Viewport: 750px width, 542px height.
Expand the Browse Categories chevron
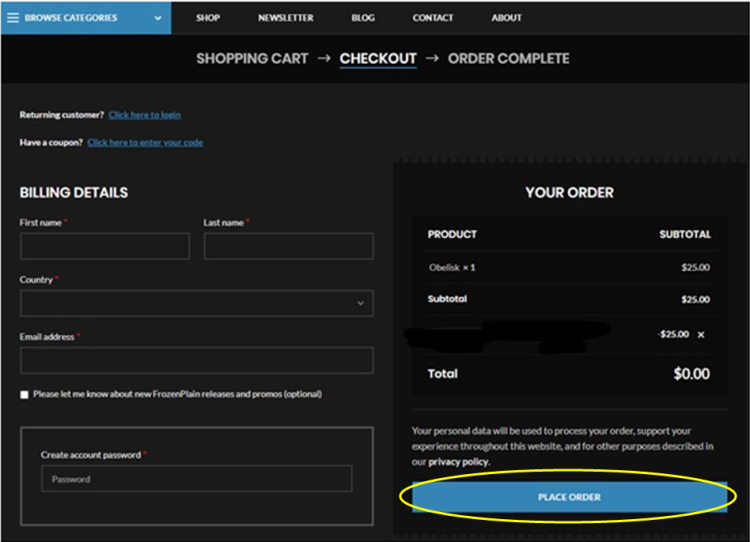tap(159, 18)
